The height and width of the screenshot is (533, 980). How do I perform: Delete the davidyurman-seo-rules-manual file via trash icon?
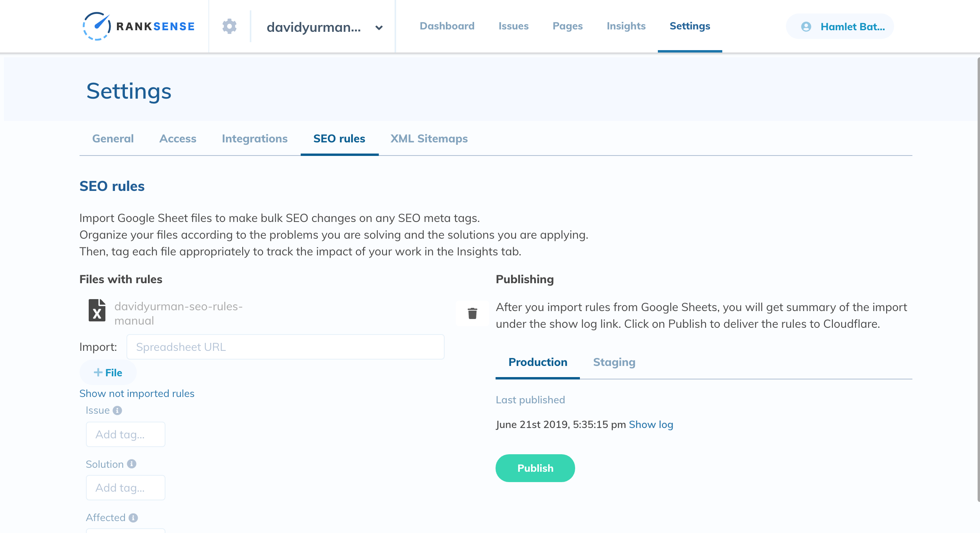point(472,313)
